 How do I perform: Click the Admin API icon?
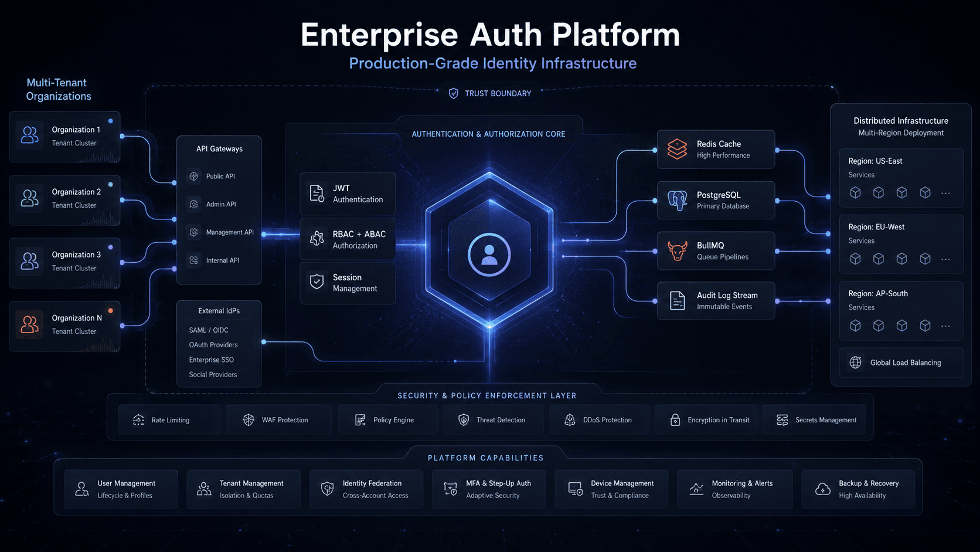[194, 204]
